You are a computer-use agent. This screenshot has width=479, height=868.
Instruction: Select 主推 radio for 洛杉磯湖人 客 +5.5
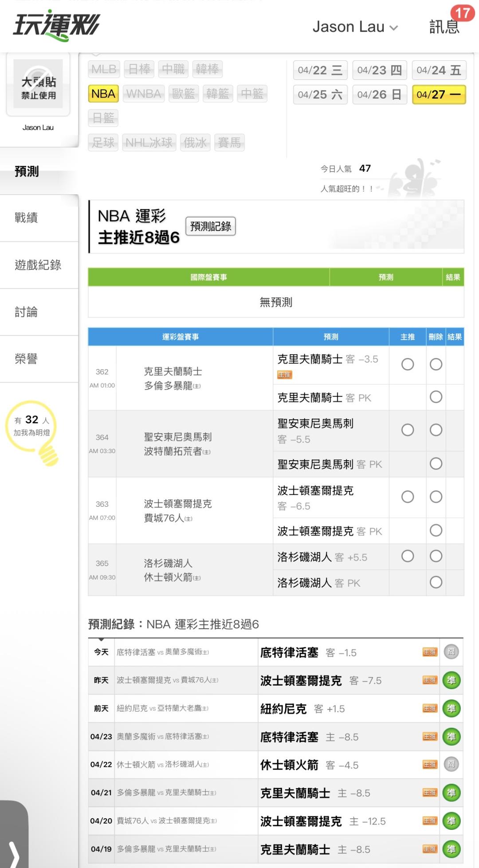pyautogui.click(x=407, y=556)
